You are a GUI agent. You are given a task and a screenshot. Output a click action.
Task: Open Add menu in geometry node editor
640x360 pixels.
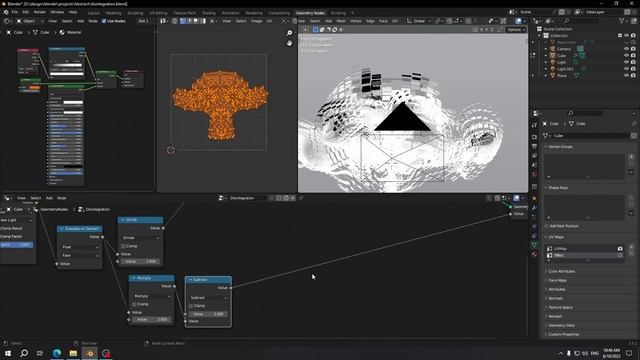(x=49, y=198)
